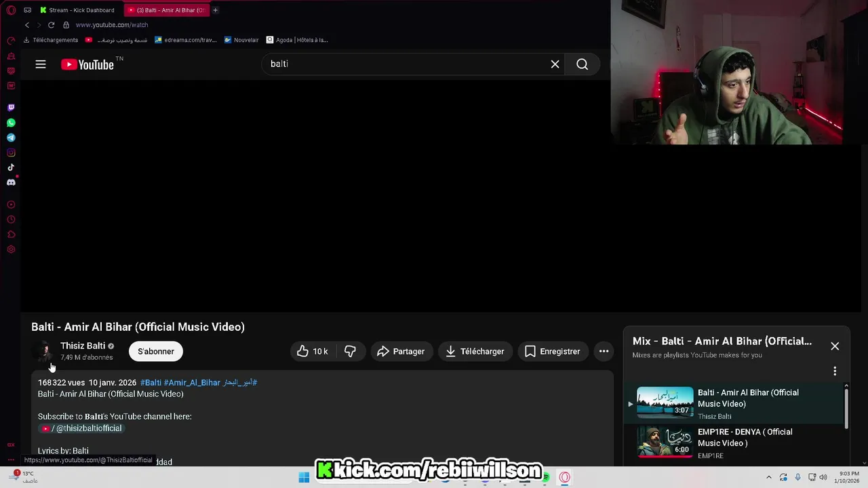Open the mix playlist's three-dot menu

pos(835,371)
